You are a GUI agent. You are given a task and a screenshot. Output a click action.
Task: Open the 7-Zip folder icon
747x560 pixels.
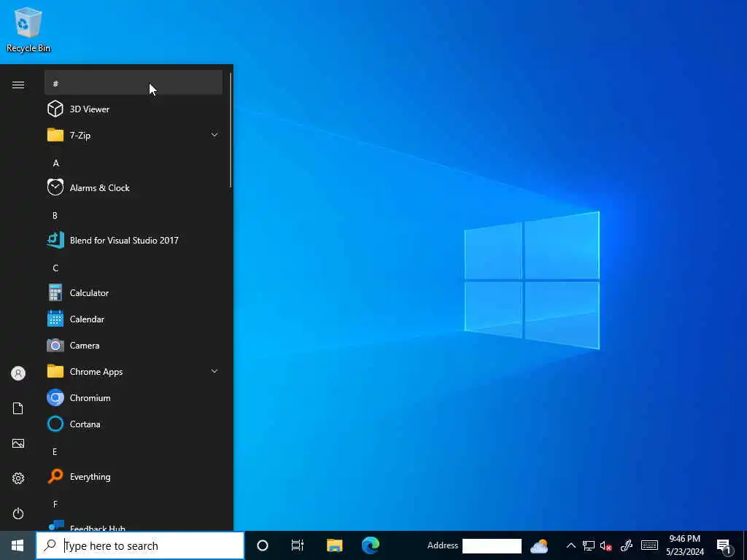[x=55, y=135]
